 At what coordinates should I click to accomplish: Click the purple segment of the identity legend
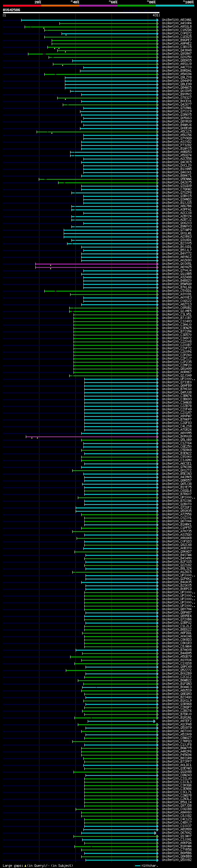pos(99,6)
